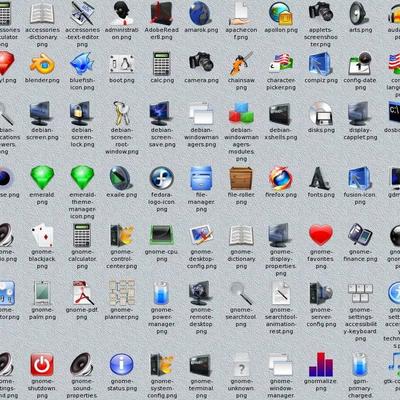The image size is (400, 400).
Task: Click the AdobeReader8.png icon
Action: coord(162,13)
